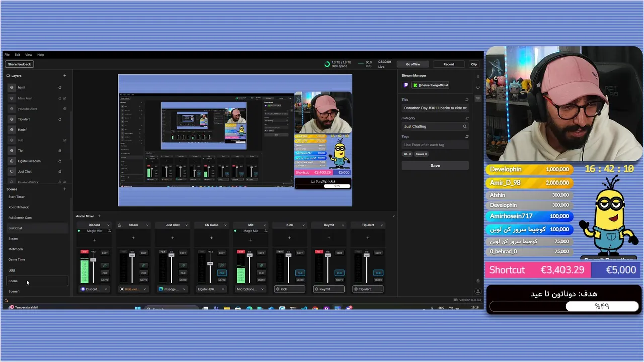
Task: Click the Twitch platform icon in Stream Manager
Action: [406, 85]
